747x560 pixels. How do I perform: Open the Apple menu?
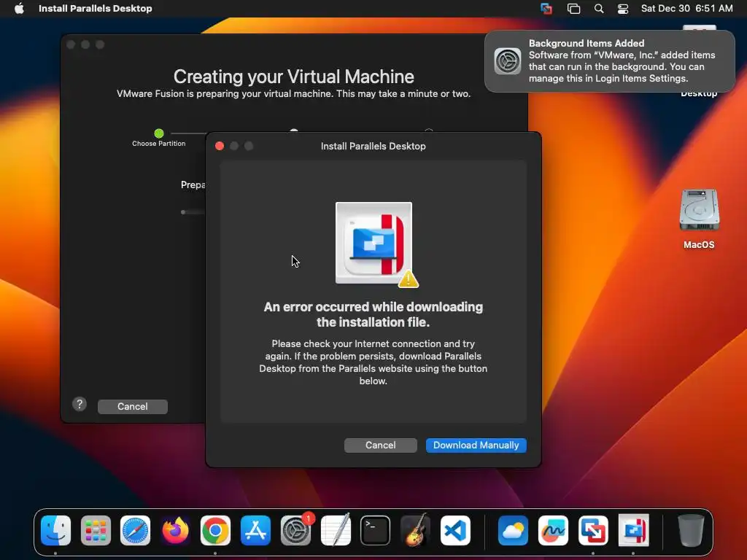19,9
